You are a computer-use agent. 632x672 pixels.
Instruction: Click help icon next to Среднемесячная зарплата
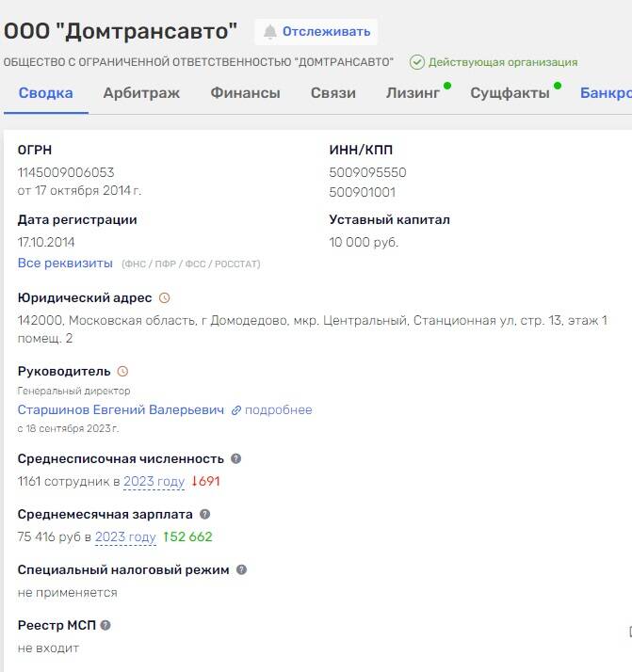tap(205, 514)
